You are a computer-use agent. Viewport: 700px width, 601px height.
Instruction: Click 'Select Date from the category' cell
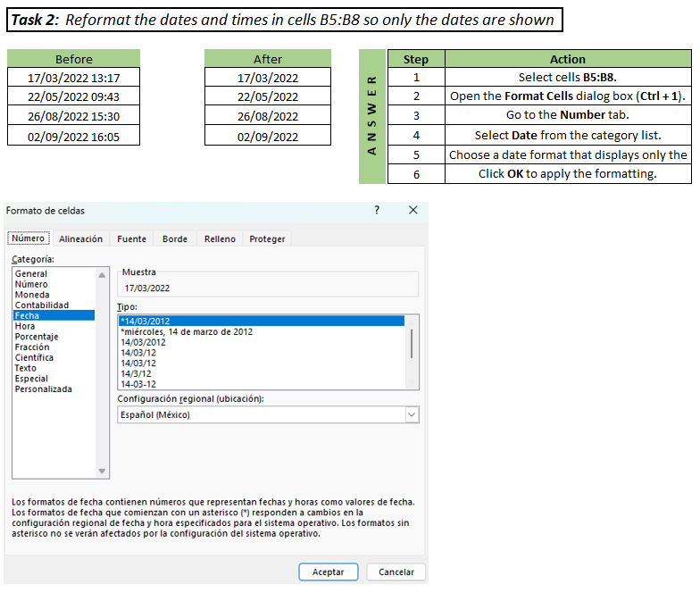point(568,135)
